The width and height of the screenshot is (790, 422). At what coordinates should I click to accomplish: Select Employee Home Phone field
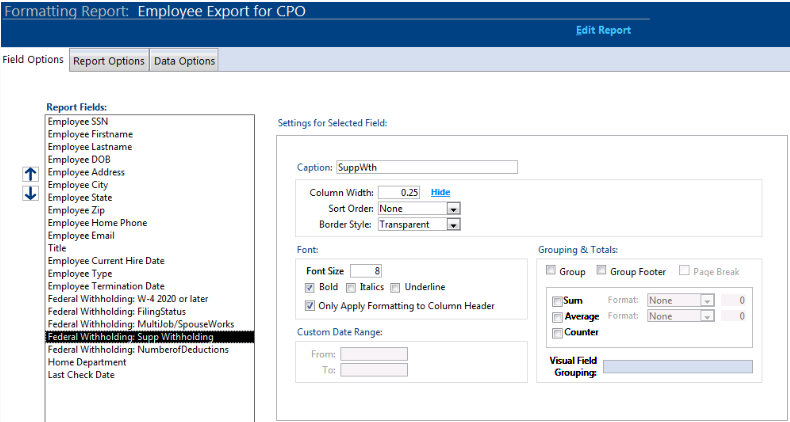pos(150,223)
